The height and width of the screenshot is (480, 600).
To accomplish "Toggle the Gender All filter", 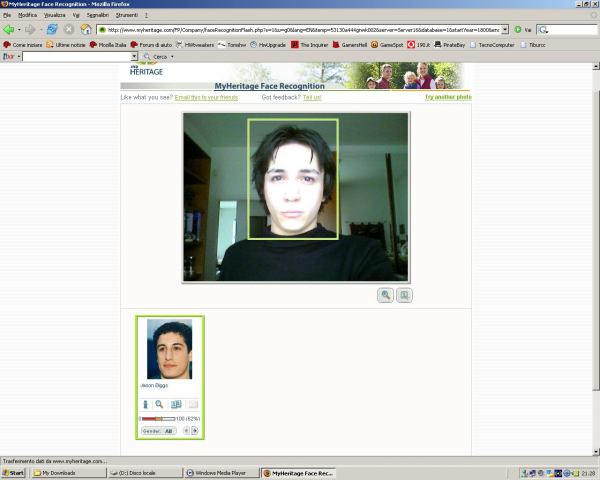I will [159, 431].
